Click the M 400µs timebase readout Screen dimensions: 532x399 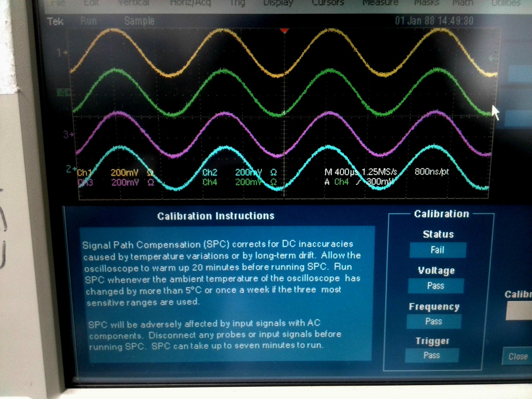pos(341,172)
